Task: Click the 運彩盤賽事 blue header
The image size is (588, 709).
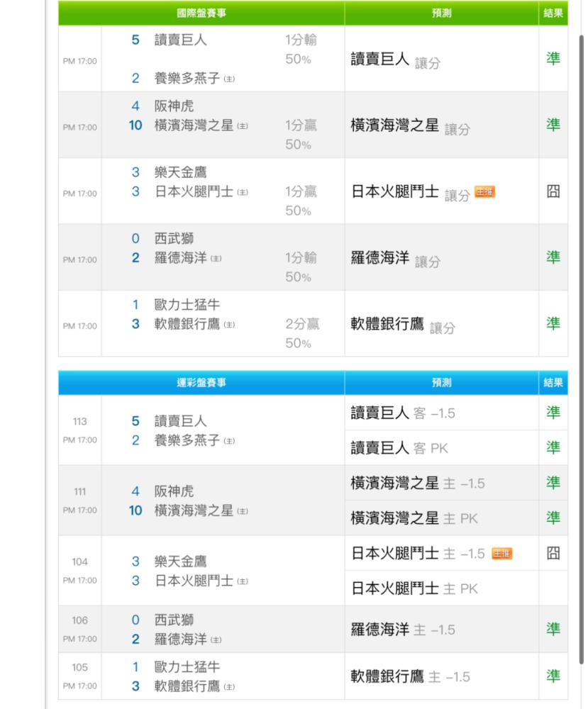Action: (x=201, y=383)
